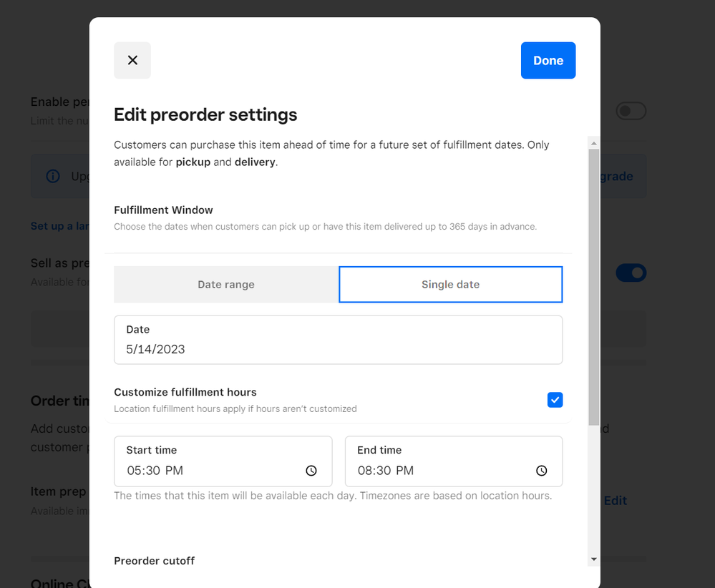Click the hour value in Start time

point(135,471)
